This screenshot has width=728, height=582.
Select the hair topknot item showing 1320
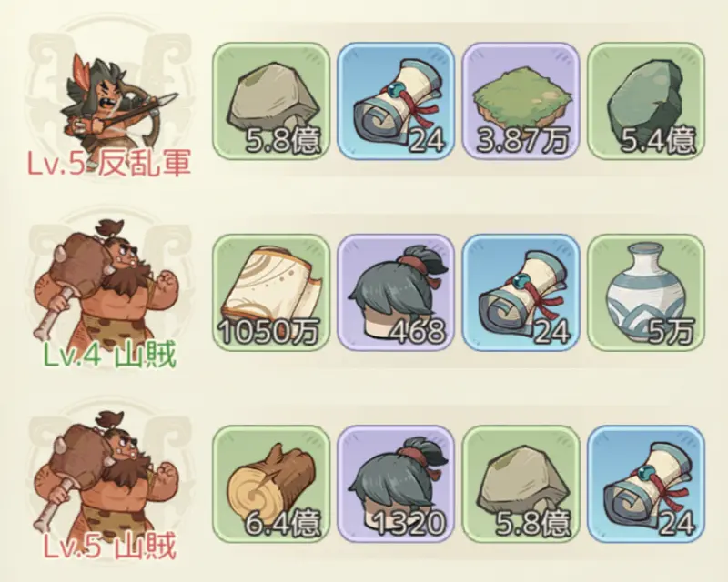click(x=396, y=484)
